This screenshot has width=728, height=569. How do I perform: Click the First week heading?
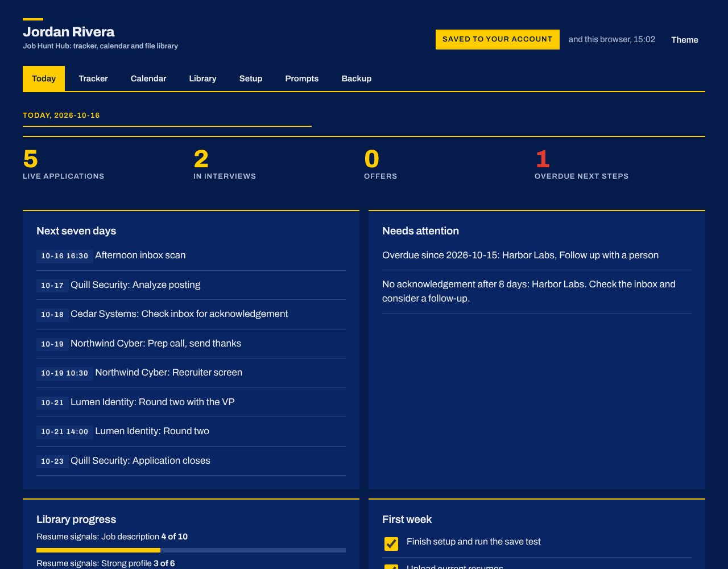407,519
